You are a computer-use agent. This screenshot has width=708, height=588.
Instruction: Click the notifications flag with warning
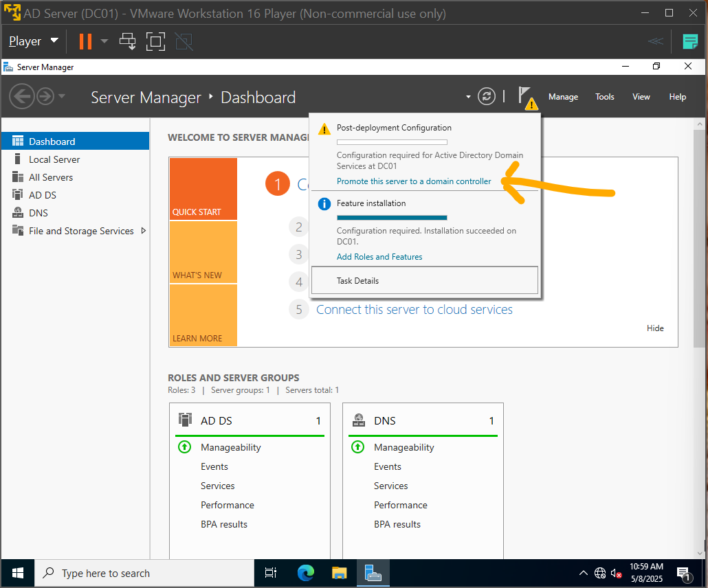tap(527, 98)
